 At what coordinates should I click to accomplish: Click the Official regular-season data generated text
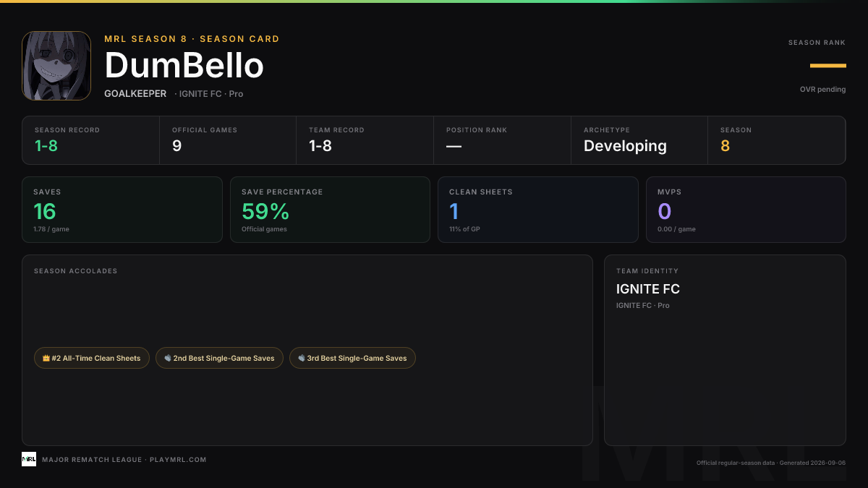[771, 463]
